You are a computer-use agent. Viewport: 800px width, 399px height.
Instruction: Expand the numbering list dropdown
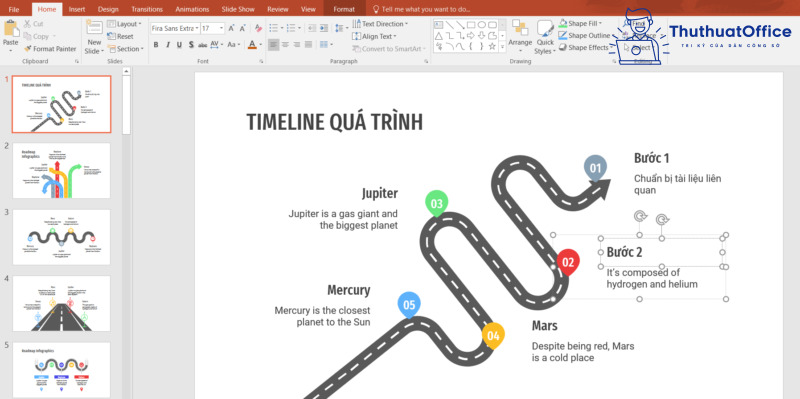coord(299,28)
